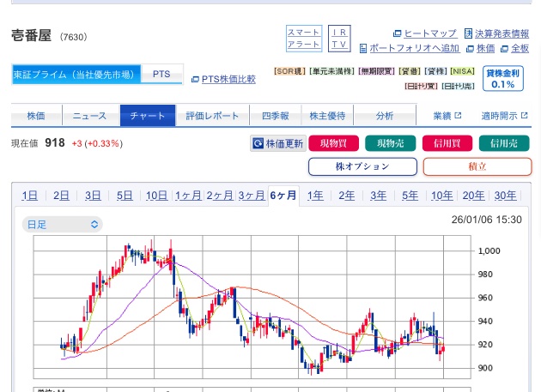
Task: Open 適時開示 external link
Action: [x=504, y=116]
